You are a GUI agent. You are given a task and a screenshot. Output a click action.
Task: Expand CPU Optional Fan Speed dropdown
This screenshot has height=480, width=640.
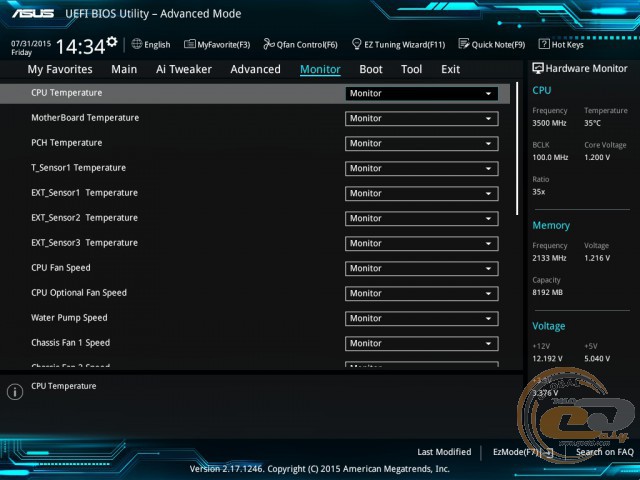[422, 293]
